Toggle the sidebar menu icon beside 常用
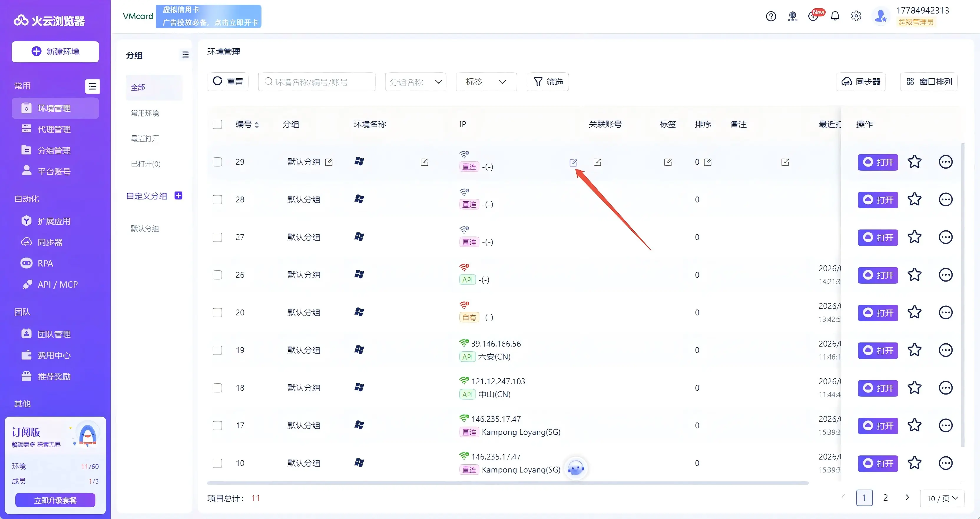The width and height of the screenshot is (980, 519). click(92, 86)
